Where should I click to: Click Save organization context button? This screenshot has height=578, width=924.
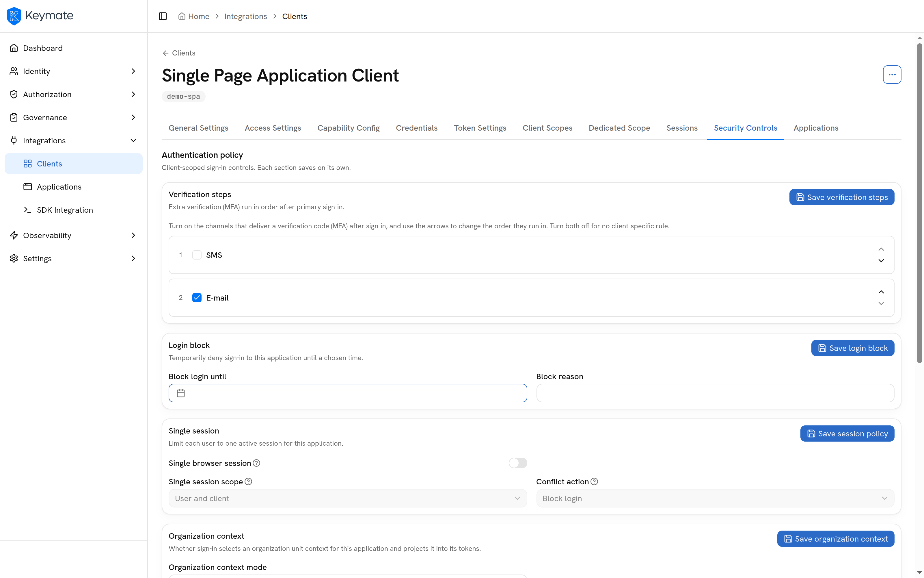[835, 539]
